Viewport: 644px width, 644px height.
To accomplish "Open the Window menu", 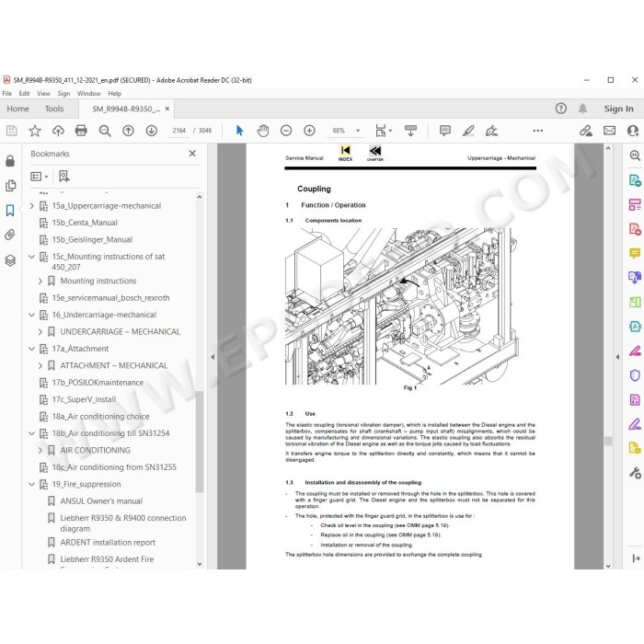I will click(88, 94).
